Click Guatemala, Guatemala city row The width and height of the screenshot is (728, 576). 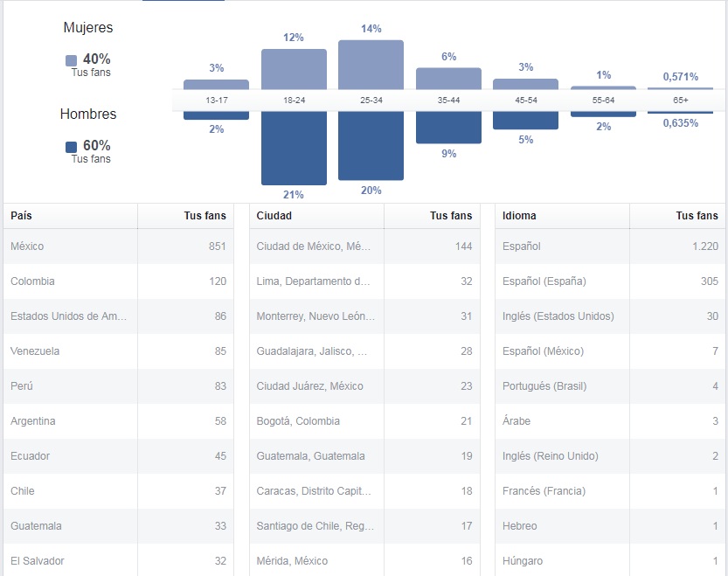pos(364,456)
